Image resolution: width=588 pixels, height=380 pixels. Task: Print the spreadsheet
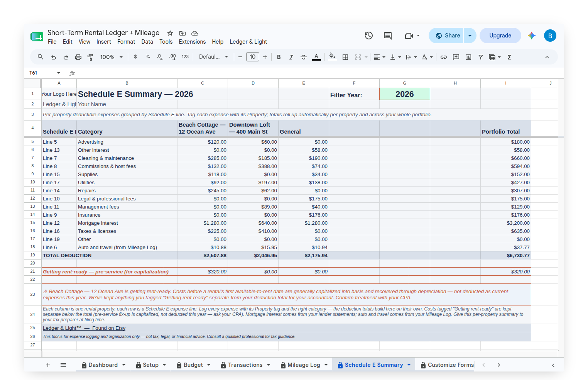(x=78, y=57)
